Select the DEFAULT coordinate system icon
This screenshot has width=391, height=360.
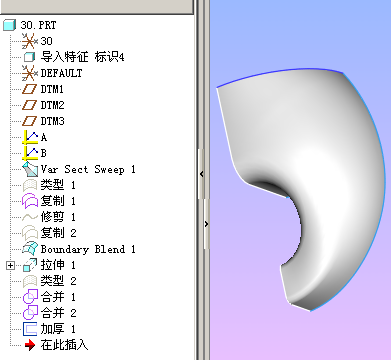(30, 73)
